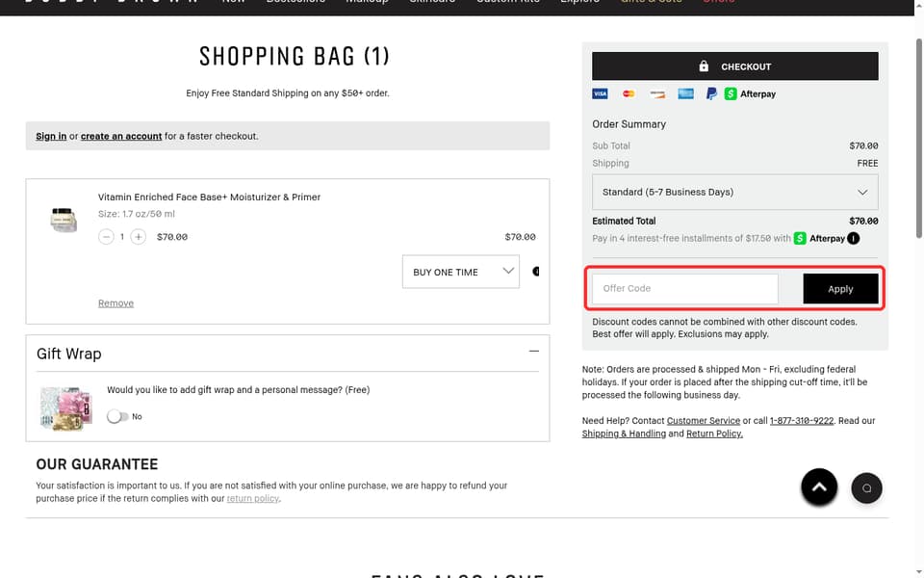Open the Afterpay info icon
Image resolution: width=924 pixels, height=578 pixels.
(x=854, y=238)
